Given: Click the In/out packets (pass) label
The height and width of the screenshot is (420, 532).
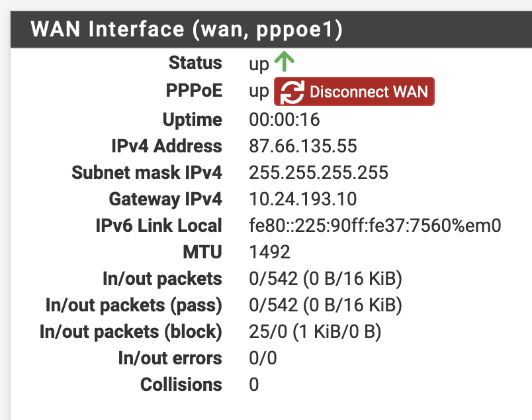Looking at the screenshot, I should (x=134, y=305).
